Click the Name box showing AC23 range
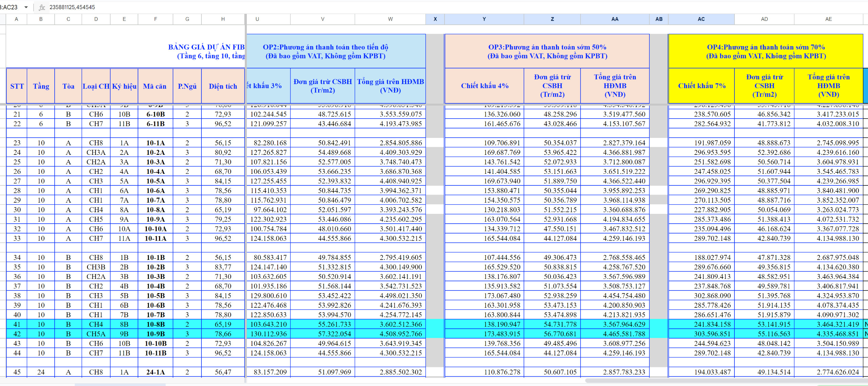The height and width of the screenshot is (386, 868). (9, 7)
